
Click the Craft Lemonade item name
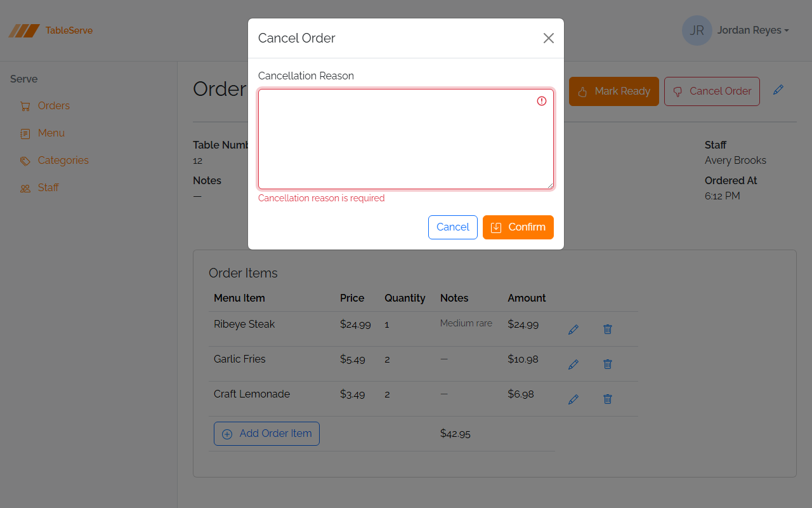pos(252,394)
